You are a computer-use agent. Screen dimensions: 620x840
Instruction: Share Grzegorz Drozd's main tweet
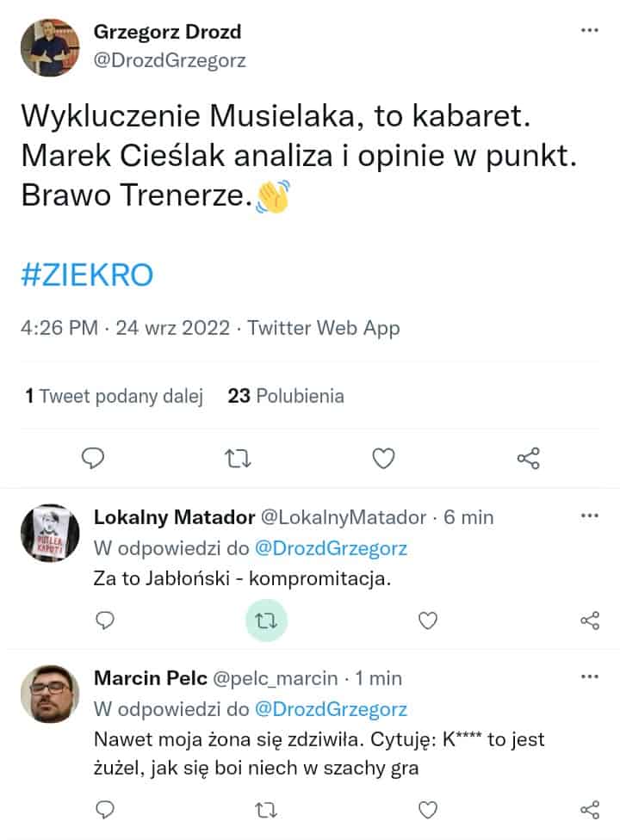click(528, 459)
